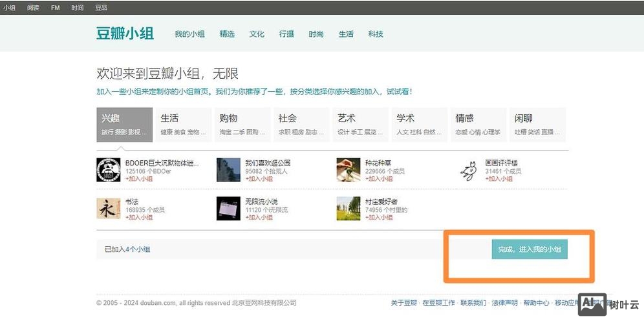
Task: Click the 31461 个成员 member count
Action: coord(503,171)
